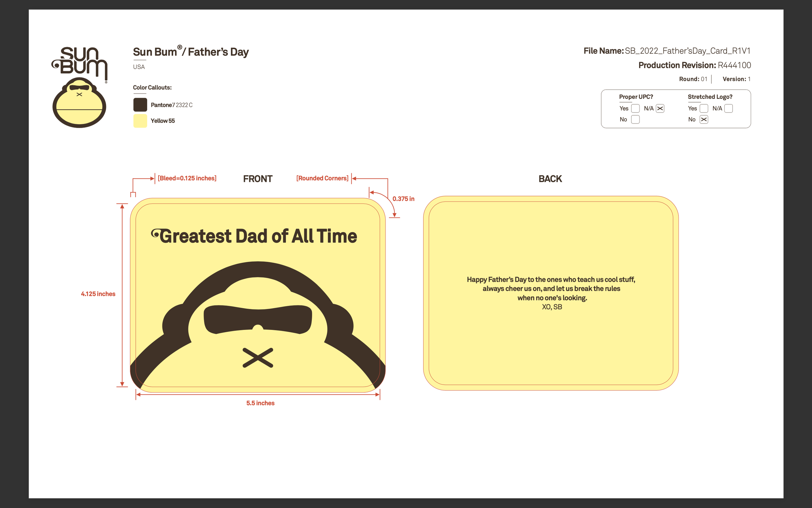Click the Sun Bum logo at top left
The image size is (812, 508).
80,87
